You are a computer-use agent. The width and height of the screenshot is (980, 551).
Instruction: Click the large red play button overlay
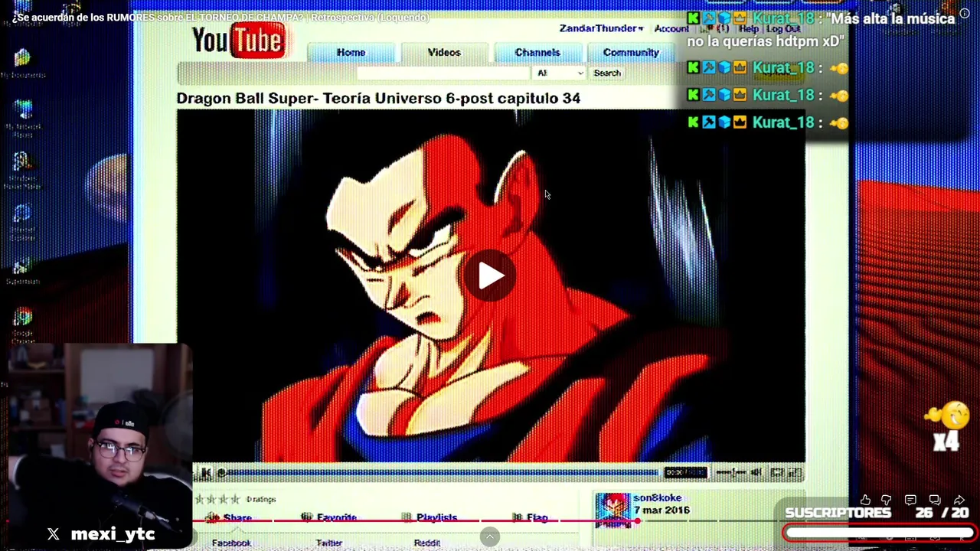click(490, 276)
